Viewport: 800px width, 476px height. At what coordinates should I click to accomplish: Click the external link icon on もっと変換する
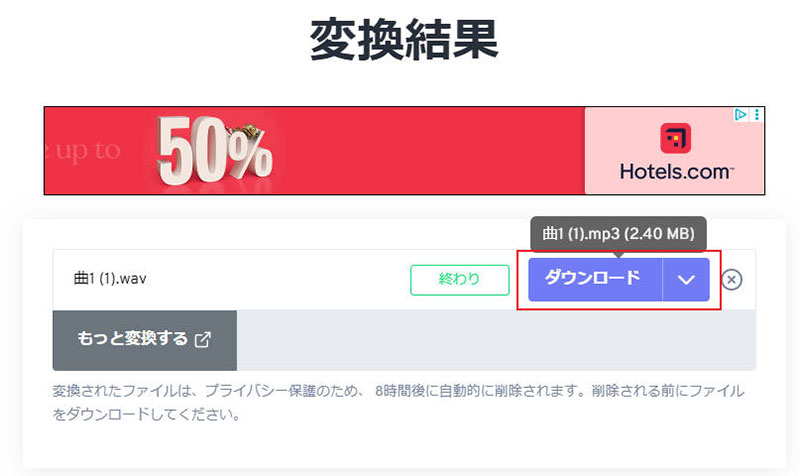(x=203, y=340)
